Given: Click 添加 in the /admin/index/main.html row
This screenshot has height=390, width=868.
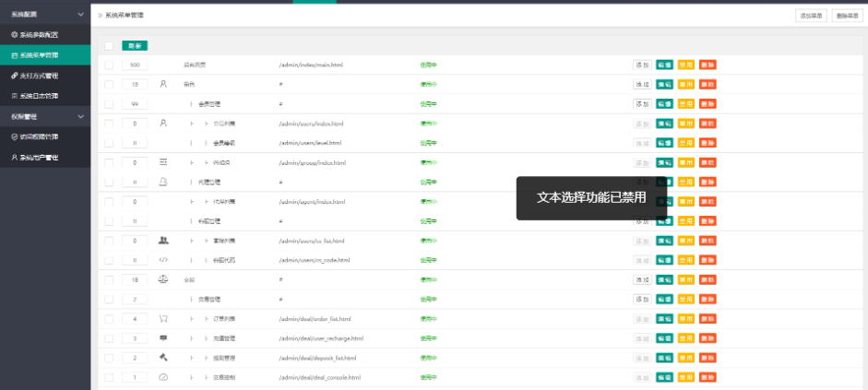Looking at the screenshot, I should tap(642, 65).
